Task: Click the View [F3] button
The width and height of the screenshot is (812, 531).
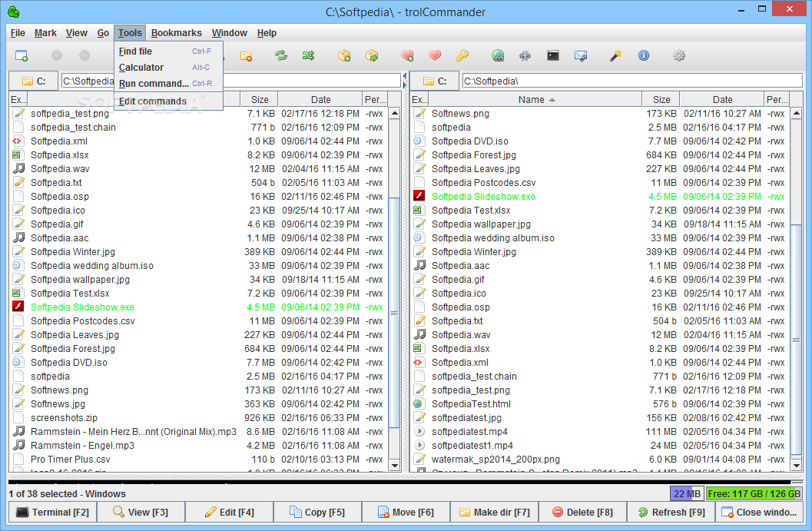Action: click(141, 512)
